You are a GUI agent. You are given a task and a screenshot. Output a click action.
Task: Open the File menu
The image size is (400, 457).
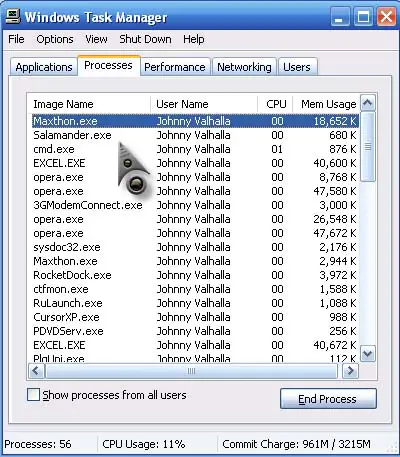pyautogui.click(x=16, y=39)
